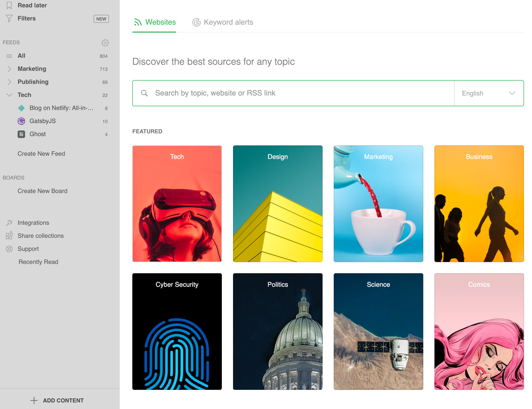Screen dimensions: 532x409
Task: Click the feeds settings gear icon
Action: pos(105,43)
